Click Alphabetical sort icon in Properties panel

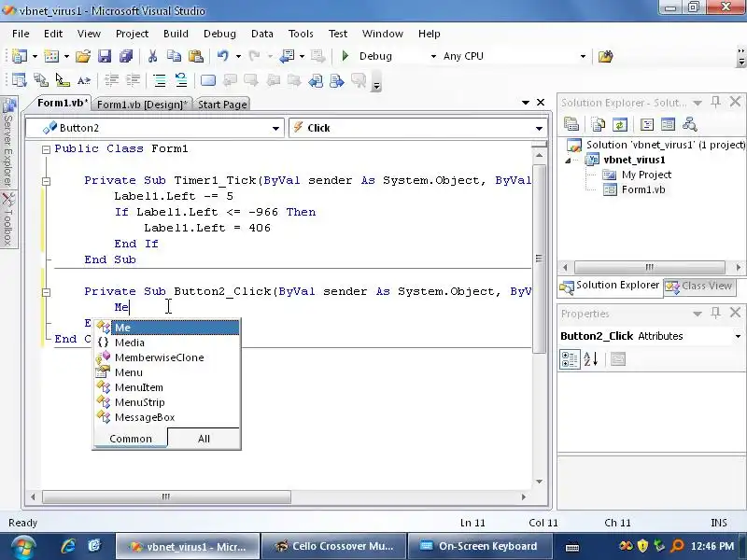coord(591,359)
